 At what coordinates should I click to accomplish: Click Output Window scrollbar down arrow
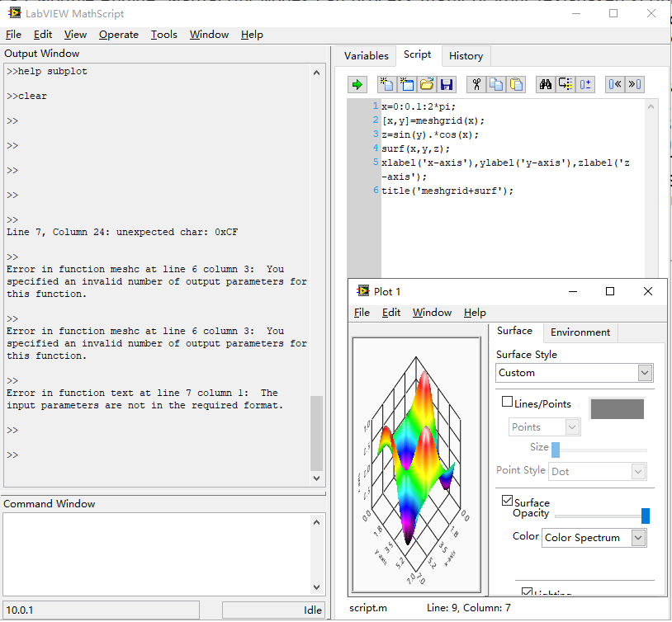point(317,478)
